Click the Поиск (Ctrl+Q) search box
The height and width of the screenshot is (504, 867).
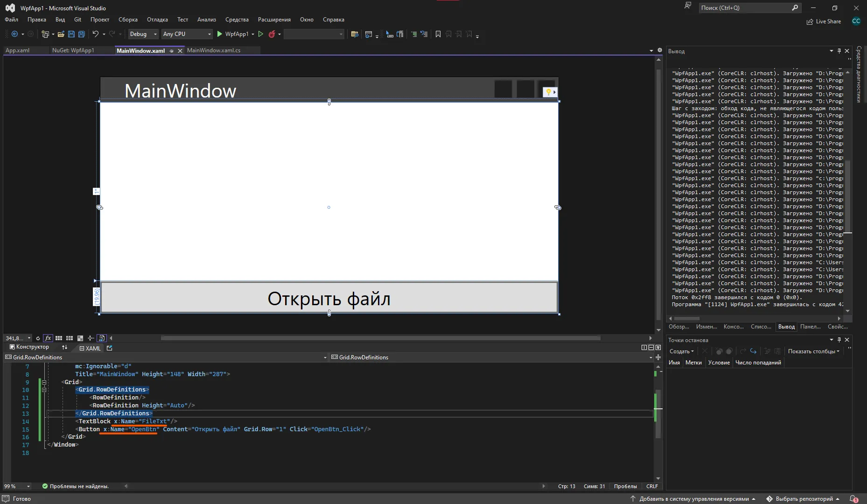(750, 8)
